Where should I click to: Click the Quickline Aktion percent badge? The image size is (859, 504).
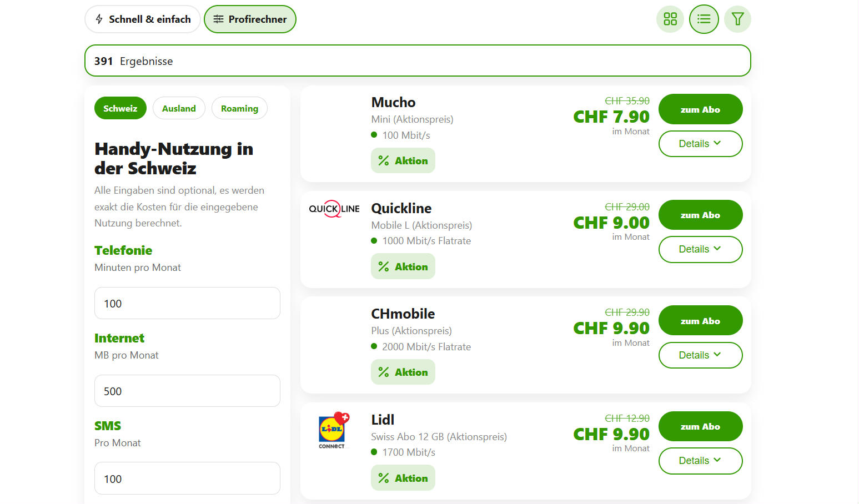pos(403,266)
